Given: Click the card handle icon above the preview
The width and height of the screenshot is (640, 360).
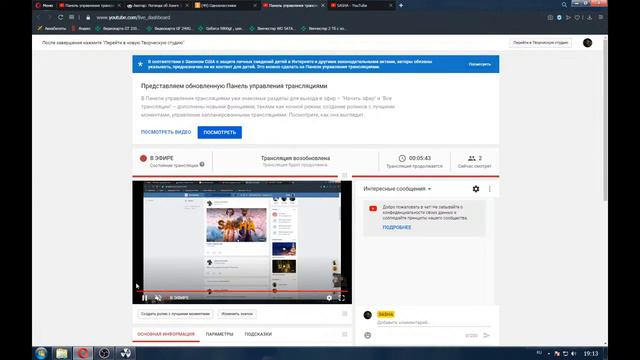Looking at the screenshot, I should (x=344, y=176).
